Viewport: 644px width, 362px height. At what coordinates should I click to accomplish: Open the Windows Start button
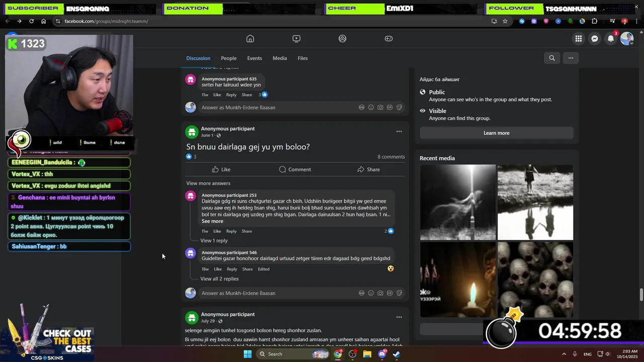point(248,354)
